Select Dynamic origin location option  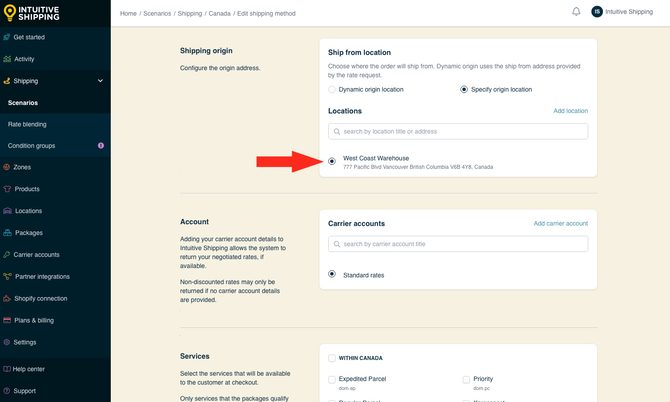click(x=332, y=89)
